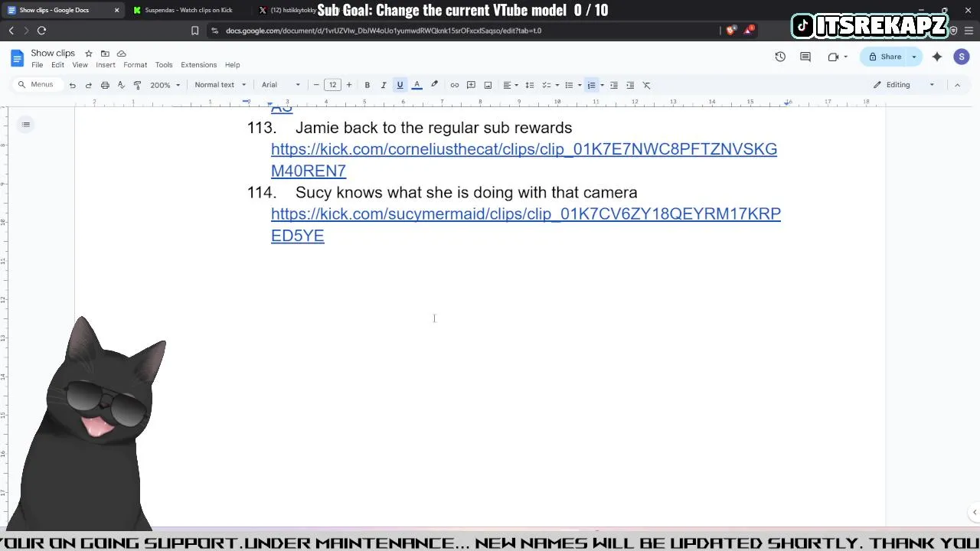The width and height of the screenshot is (980, 551).
Task: Open version history clock icon
Action: coord(780,57)
